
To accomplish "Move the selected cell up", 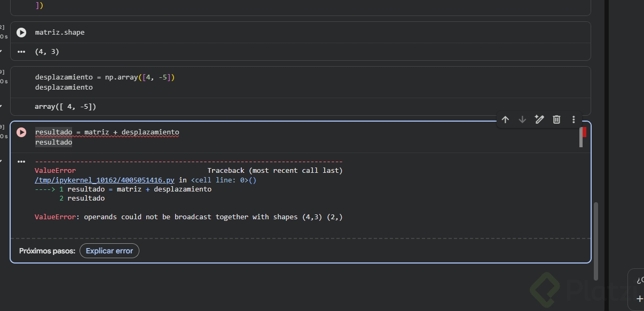I will pyautogui.click(x=505, y=119).
